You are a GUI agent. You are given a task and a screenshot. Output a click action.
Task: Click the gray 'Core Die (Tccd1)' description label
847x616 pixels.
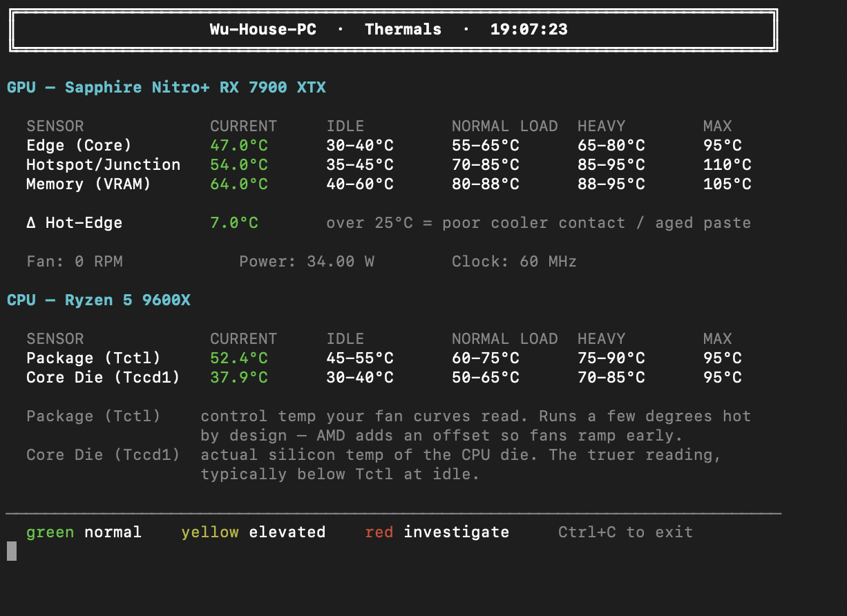point(104,454)
